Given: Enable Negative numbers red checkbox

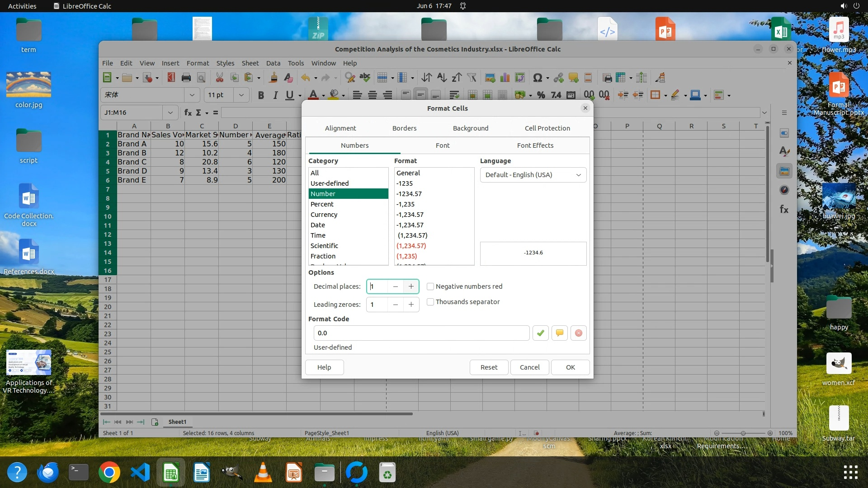Looking at the screenshot, I should (x=430, y=286).
